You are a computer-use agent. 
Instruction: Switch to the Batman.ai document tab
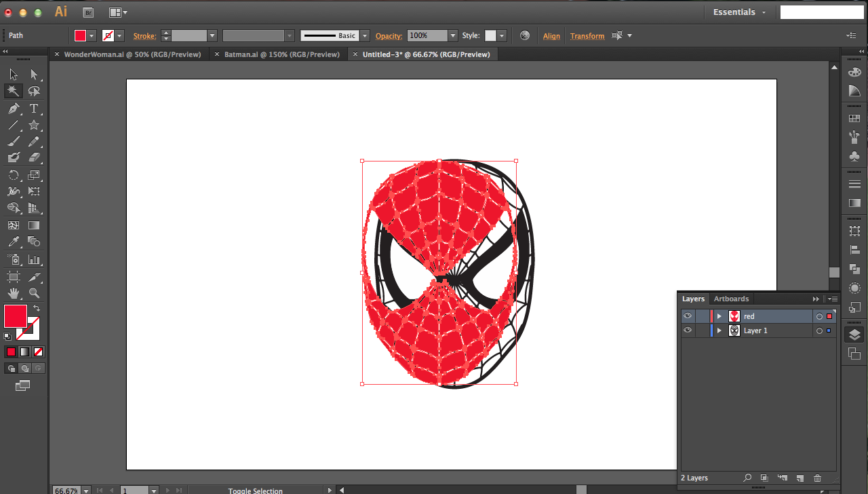point(281,54)
